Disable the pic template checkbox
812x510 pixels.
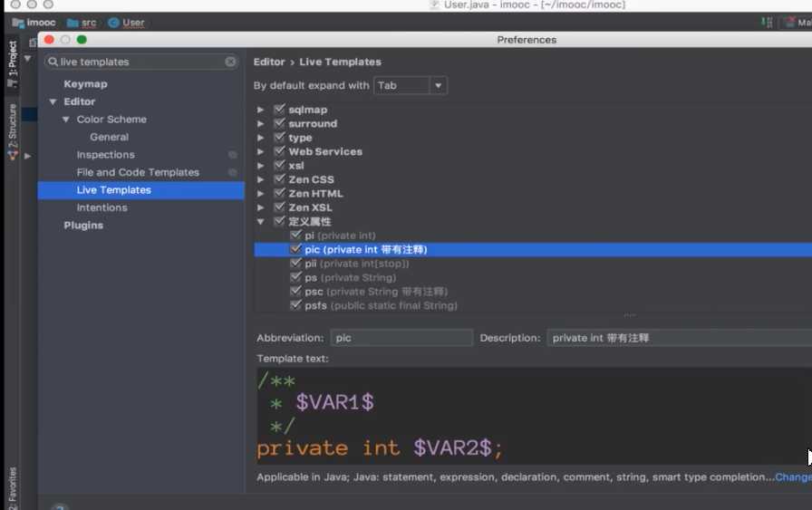tap(295, 249)
